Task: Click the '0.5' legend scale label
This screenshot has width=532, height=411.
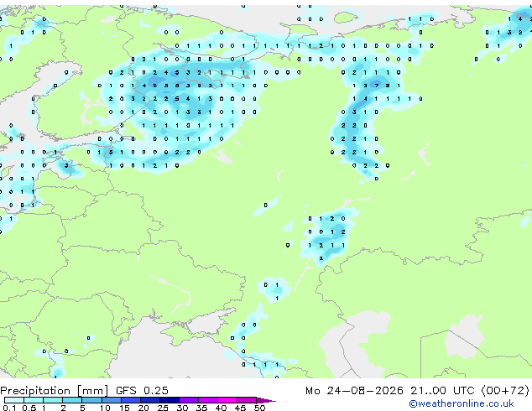Action: tap(29, 408)
